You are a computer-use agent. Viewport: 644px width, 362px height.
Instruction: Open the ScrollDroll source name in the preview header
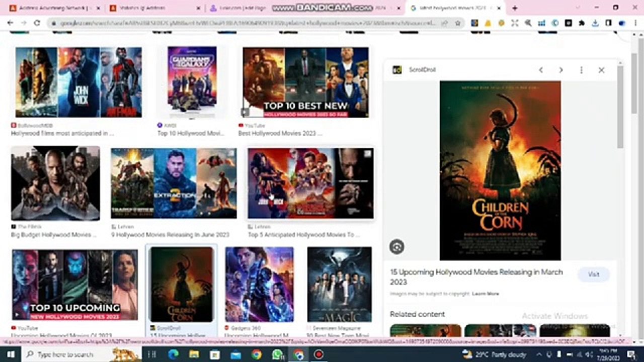422,70
